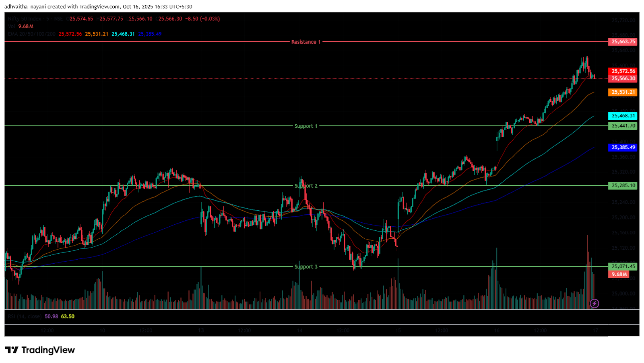
Task: Click the 9.68M volume tag on price axis
Action: tap(619, 274)
